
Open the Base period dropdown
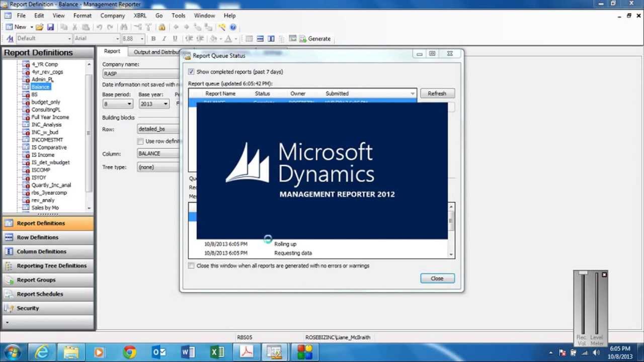tap(129, 104)
